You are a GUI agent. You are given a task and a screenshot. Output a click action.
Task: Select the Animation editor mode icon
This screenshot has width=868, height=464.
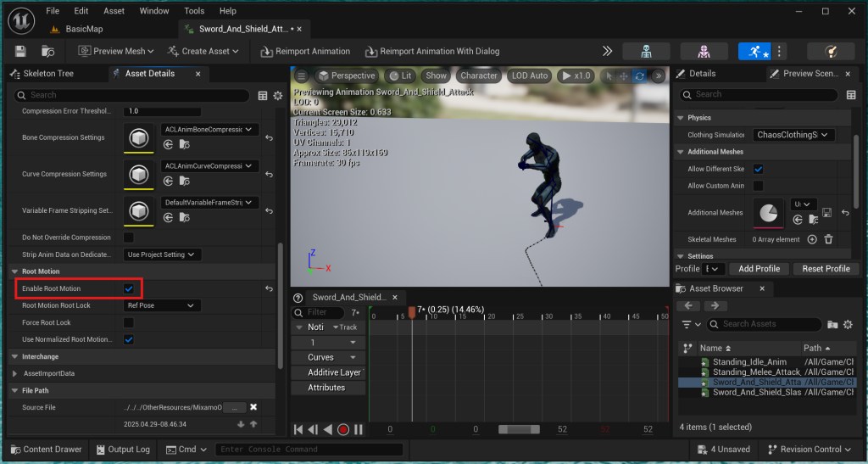click(x=754, y=52)
